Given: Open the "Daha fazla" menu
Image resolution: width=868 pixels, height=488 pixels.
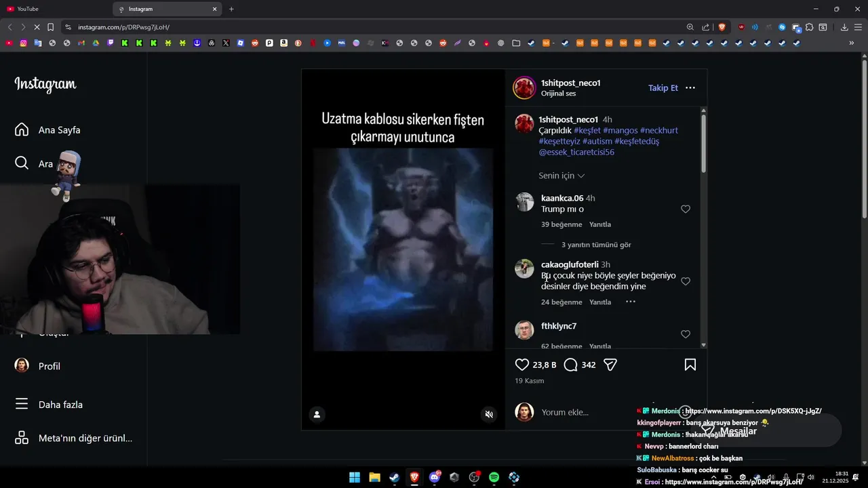Looking at the screenshot, I should point(60,405).
